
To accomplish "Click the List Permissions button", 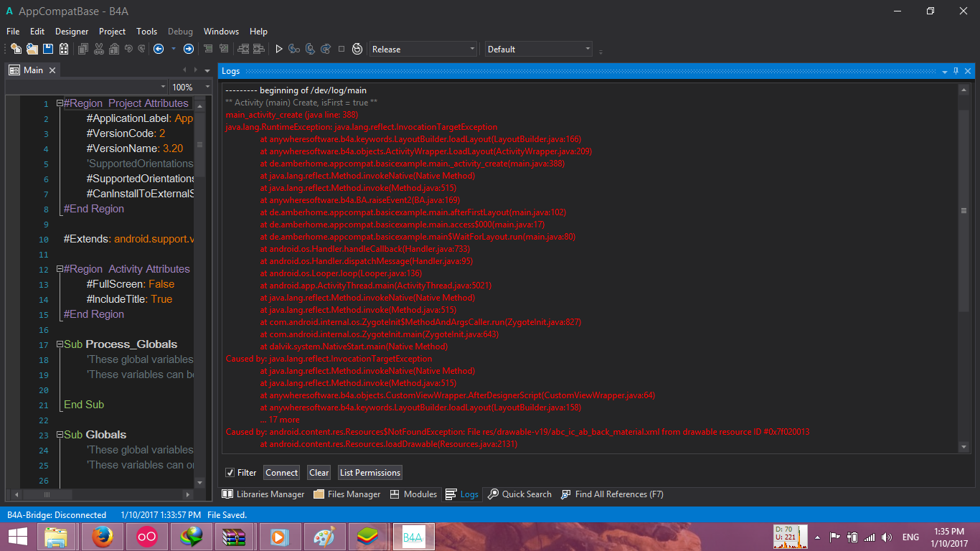I will click(370, 473).
